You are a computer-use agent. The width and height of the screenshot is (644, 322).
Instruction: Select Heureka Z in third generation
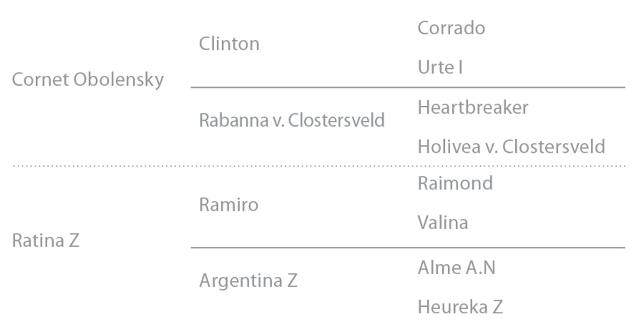click(x=460, y=307)
